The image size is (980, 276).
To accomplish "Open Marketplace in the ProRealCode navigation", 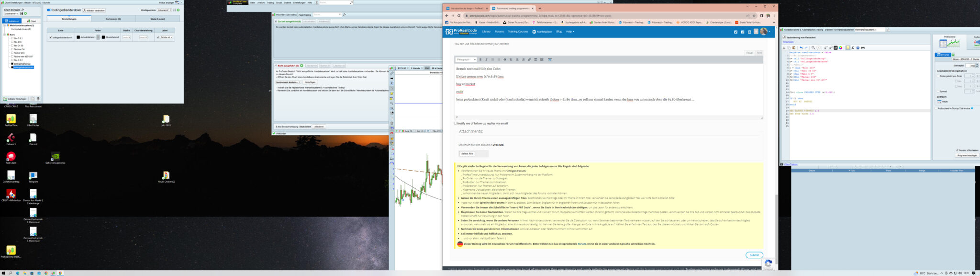I will point(543,32).
